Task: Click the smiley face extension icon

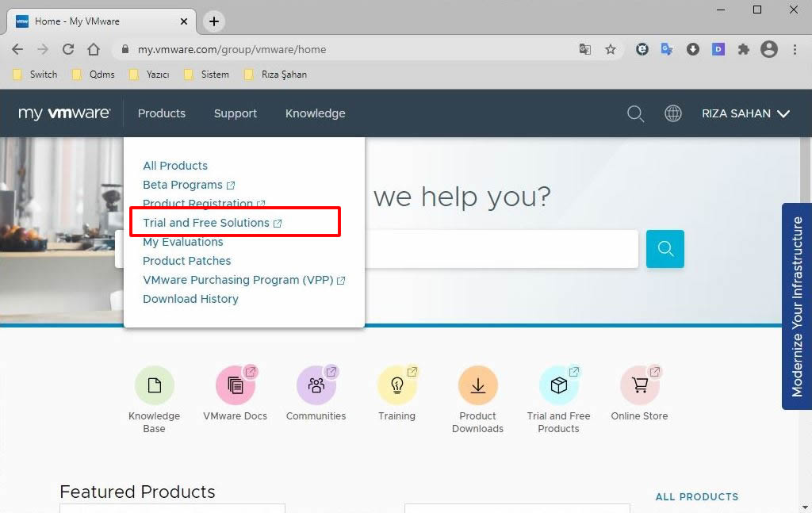Action: pyautogui.click(x=642, y=49)
